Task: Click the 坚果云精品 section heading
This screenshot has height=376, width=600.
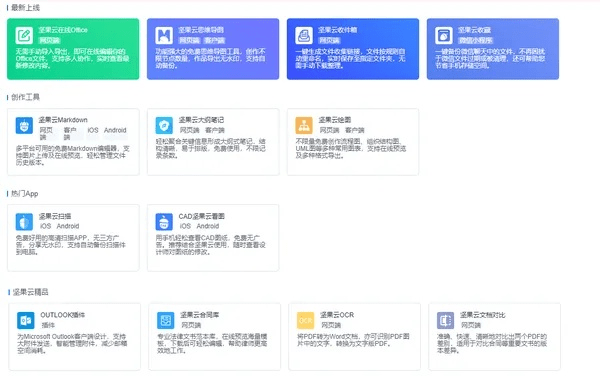Action: [30, 292]
